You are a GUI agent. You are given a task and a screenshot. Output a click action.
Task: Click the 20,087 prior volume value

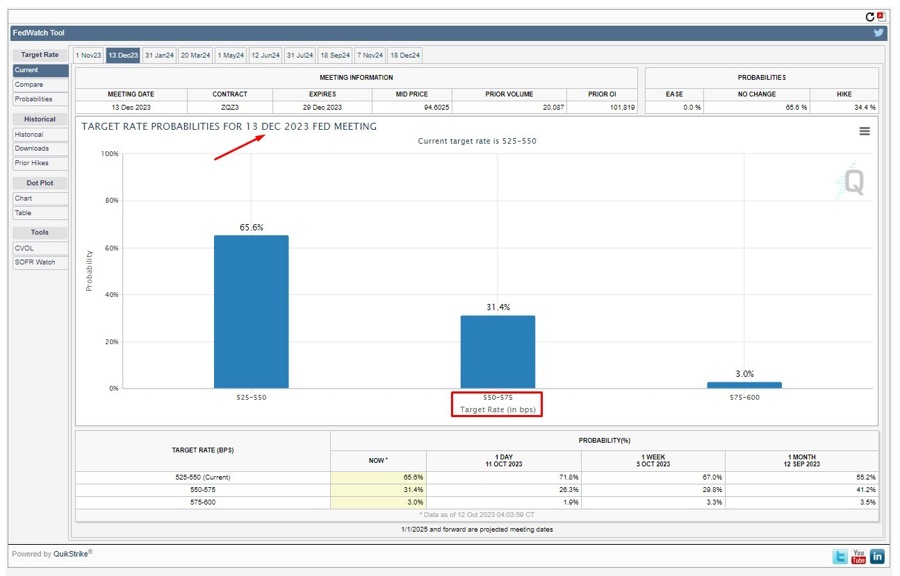[x=553, y=107]
